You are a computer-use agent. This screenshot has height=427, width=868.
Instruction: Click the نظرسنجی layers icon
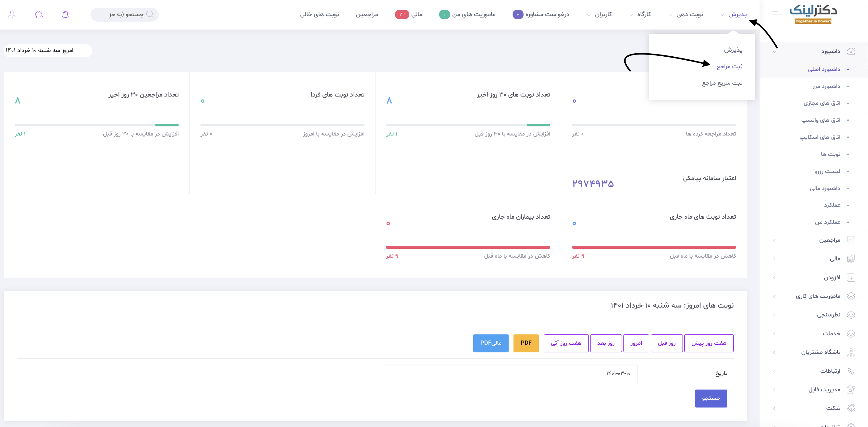pyautogui.click(x=851, y=315)
